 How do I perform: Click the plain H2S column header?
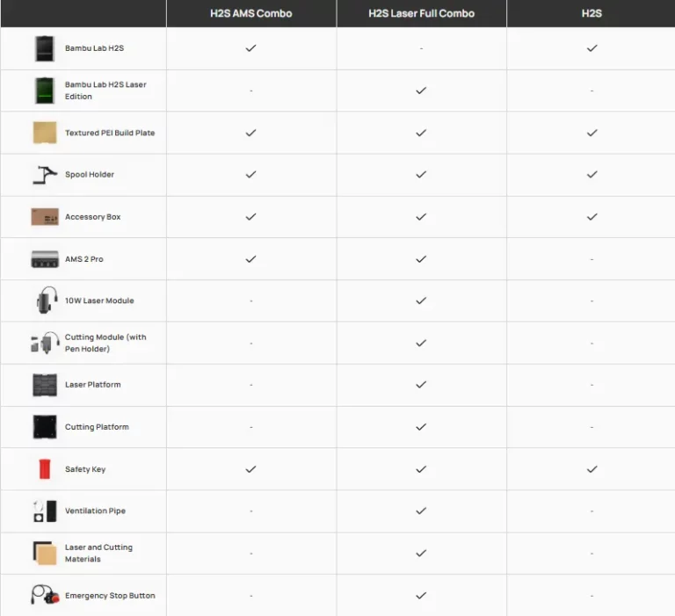[x=592, y=13]
